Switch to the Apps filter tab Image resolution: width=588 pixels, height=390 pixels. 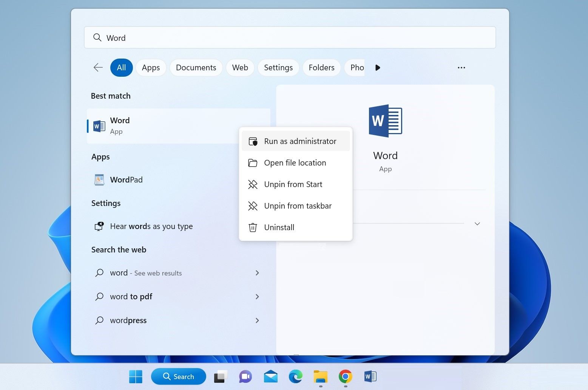click(x=151, y=67)
